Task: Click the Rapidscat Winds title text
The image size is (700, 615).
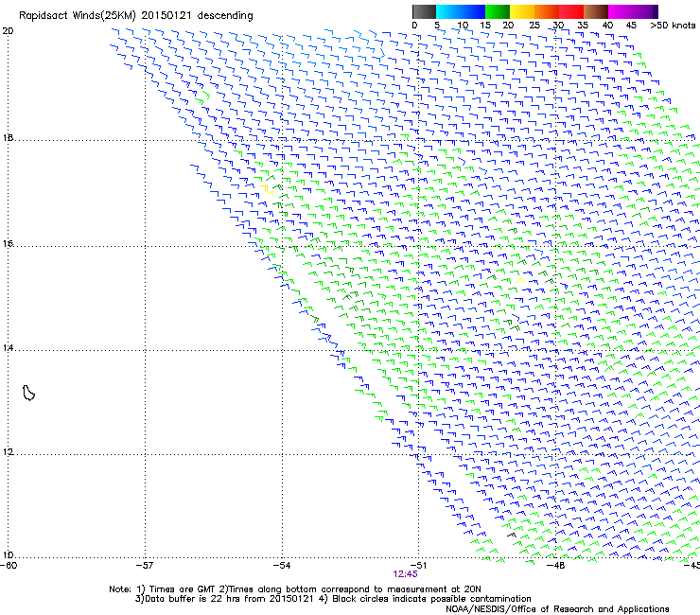Action: pos(135,16)
